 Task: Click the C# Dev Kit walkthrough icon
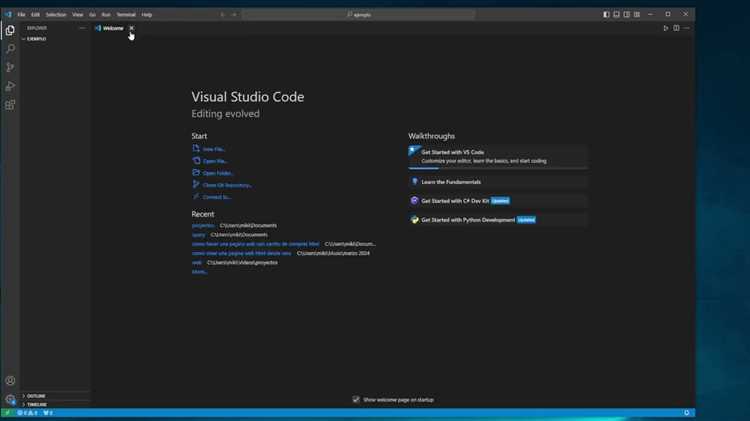tap(414, 200)
